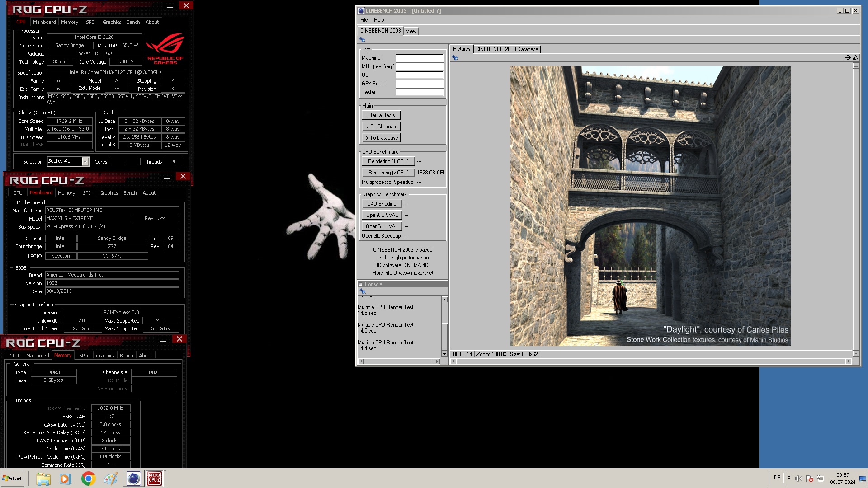Click the network tray icon
This screenshot has width=868, height=488.
pyautogui.click(x=821, y=479)
